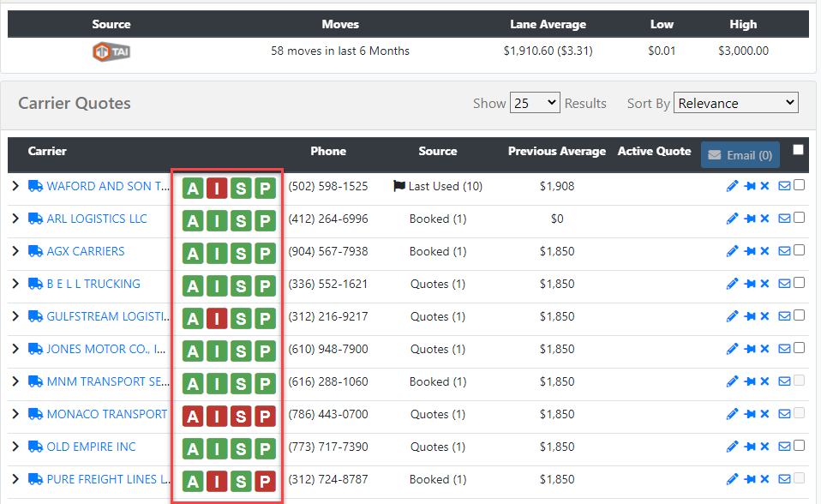Open the Show results count dropdown
This screenshot has width=821, height=504.
pos(535,103)
